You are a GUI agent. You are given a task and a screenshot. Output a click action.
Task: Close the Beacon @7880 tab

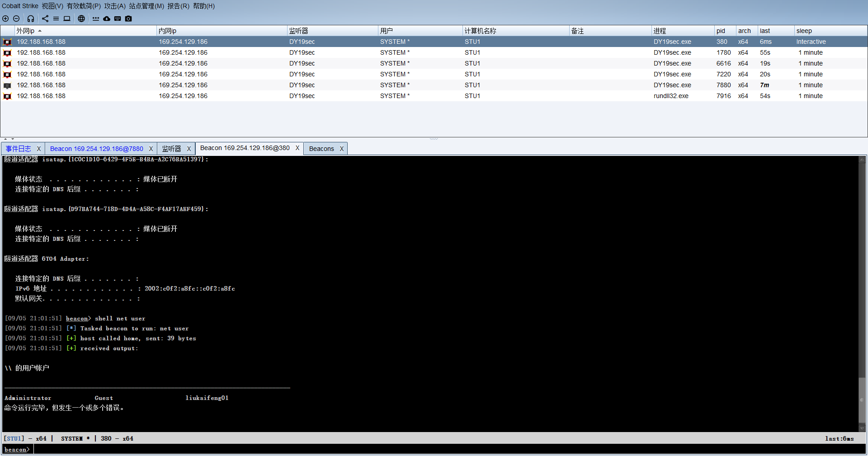[151, 149]
